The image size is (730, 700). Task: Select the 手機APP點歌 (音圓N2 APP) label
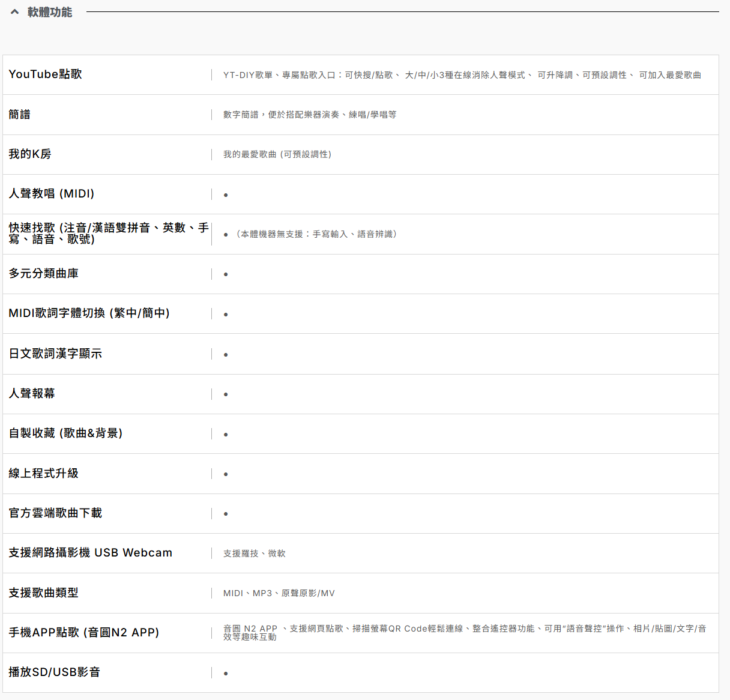pyautogui.click(x=84, y=633)
